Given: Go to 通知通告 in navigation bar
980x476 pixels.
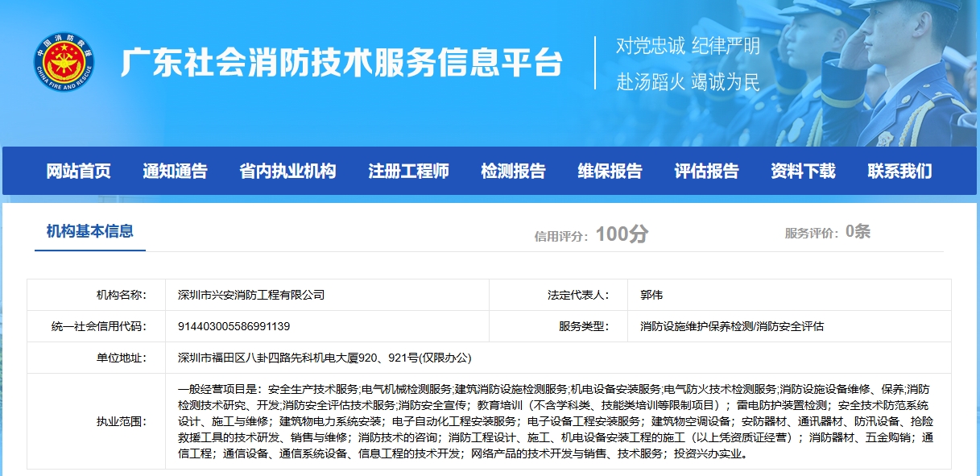Looking at the screenshot, I should click(175, 171).
